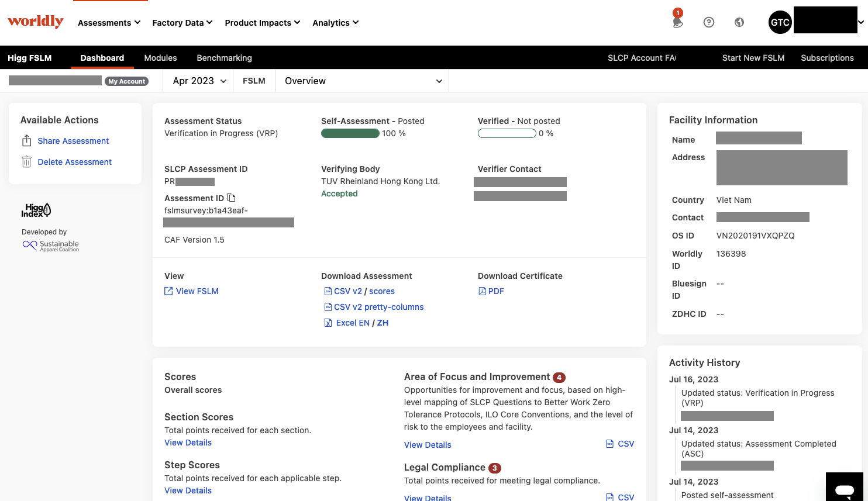Click the Verified 0% progress bar
The width and height of the screenshot is (868, 501).
[x=507, y=133]
